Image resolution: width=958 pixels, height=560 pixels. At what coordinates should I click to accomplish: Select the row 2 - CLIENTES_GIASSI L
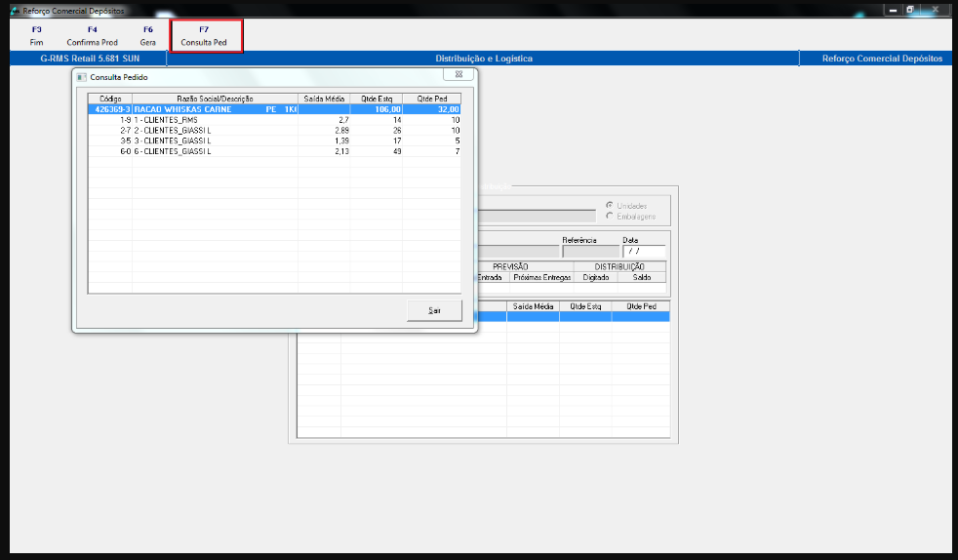click(274, 131)
